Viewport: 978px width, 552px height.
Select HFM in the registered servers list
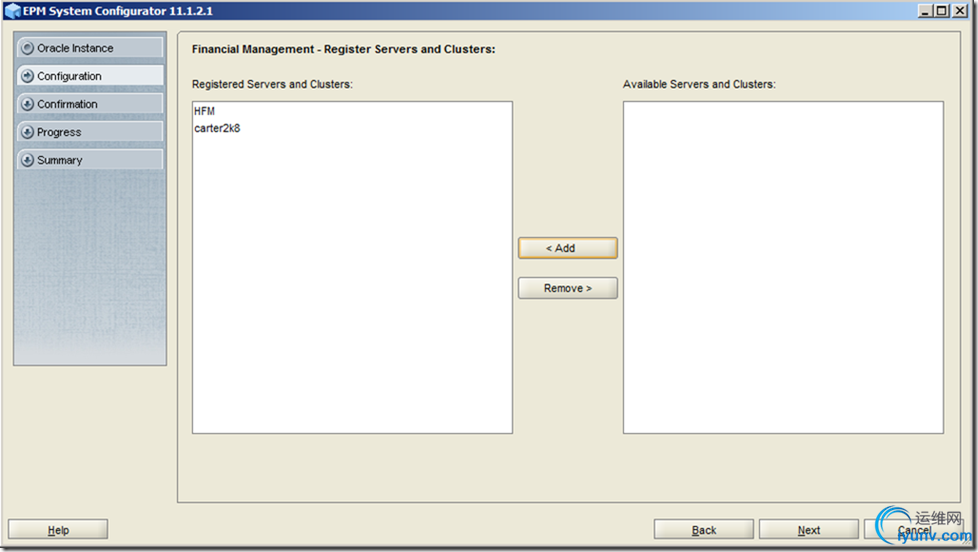pos(352,111)
